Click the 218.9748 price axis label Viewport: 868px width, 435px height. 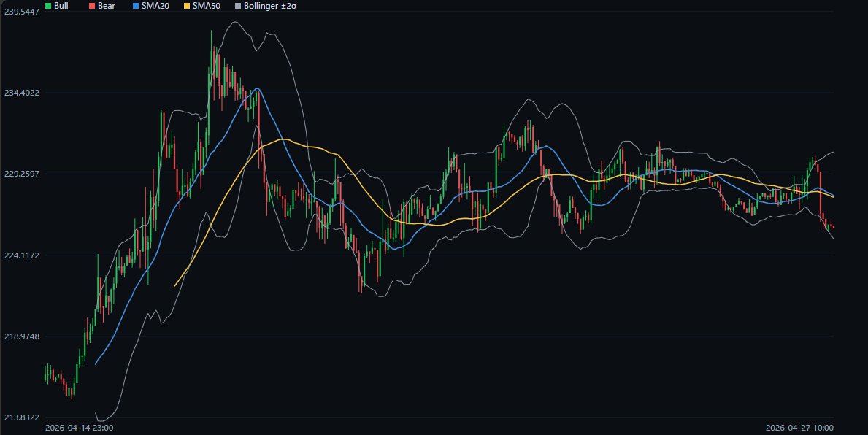pyautogui.click(x=21, y=336)
